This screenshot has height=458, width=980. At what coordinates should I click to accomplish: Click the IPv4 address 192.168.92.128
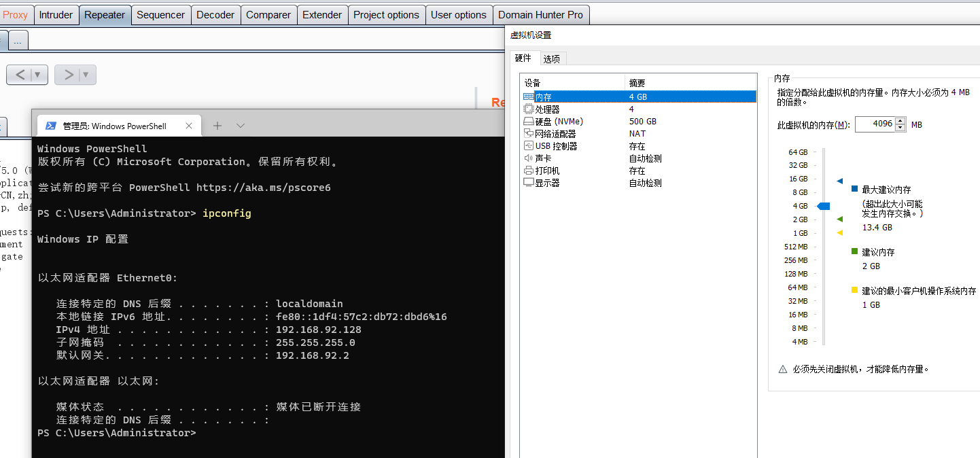point(319,330)
